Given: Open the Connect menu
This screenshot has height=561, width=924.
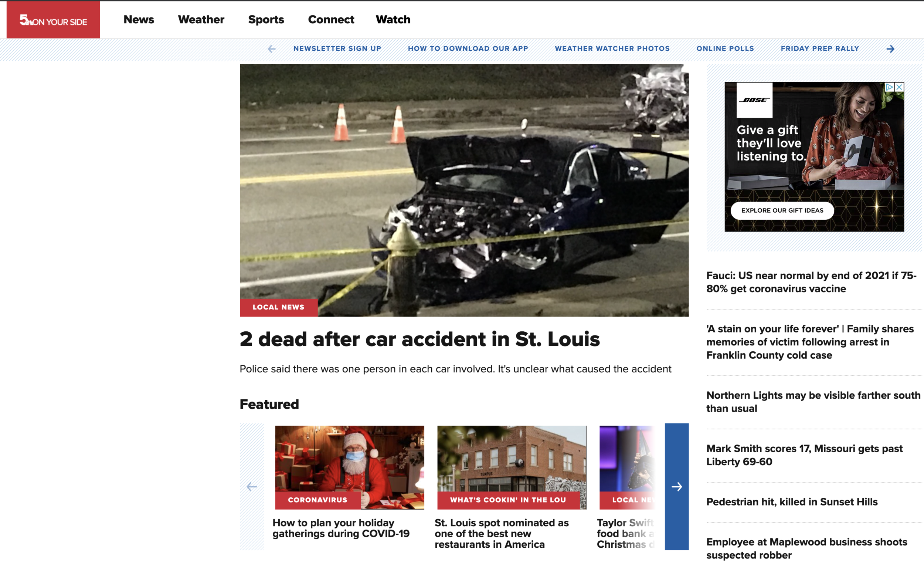Looking at the screenshot, I should pyautogui.click(x=331, y=20).
